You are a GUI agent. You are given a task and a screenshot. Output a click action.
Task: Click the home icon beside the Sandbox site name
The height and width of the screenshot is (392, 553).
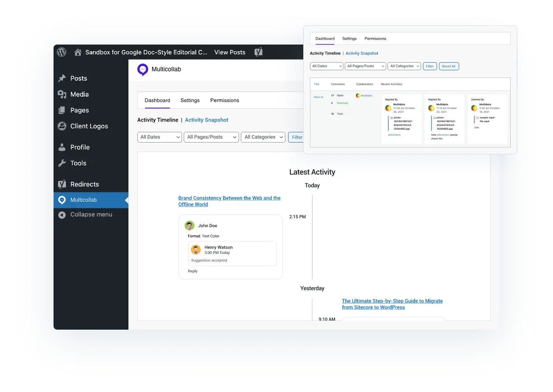[78, 52]
